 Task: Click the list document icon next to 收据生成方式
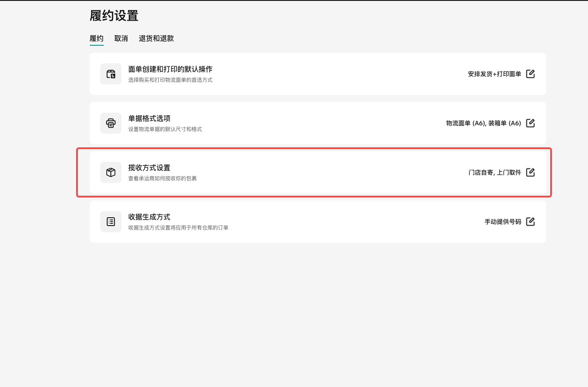coord(111,222)
